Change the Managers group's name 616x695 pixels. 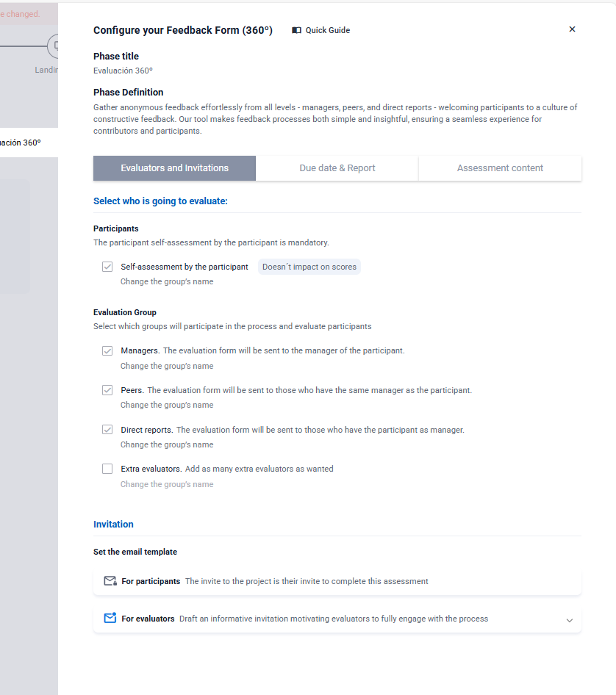(x=167, y=366)
